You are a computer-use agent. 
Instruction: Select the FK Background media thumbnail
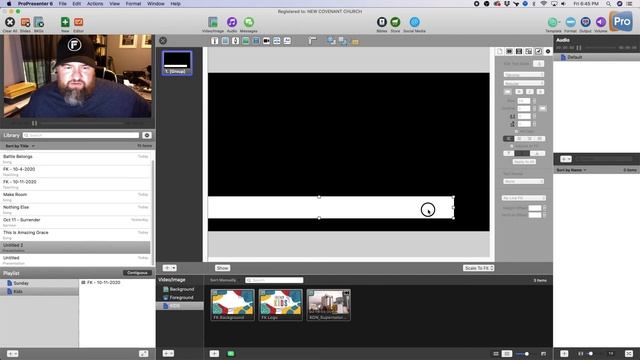click(233, 305)
